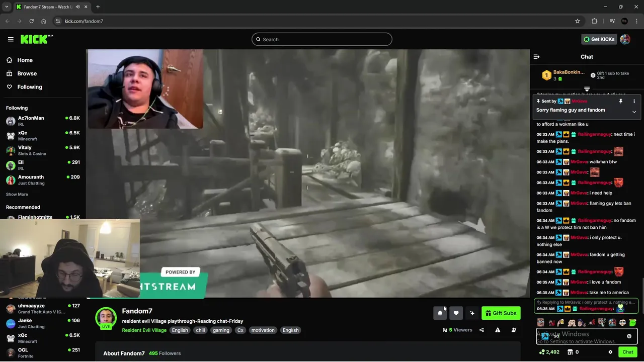644x362 pixels.
Task: Open pinned message three-dot options
Action: point(634,101)
